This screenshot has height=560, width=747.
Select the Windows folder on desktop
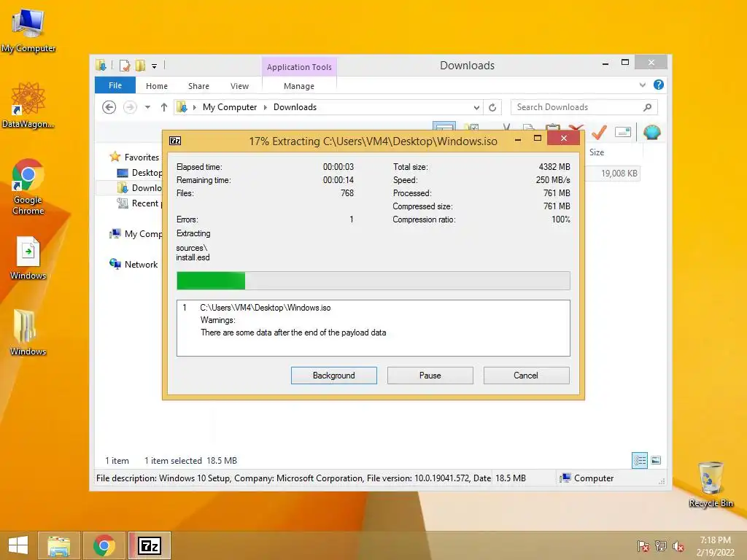coord(28,332)
